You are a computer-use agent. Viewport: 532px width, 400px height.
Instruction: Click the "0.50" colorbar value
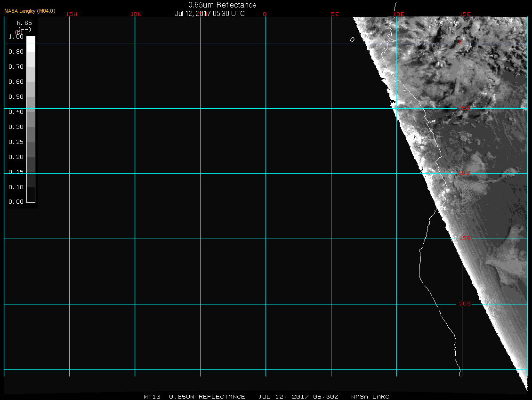[16, 96]
